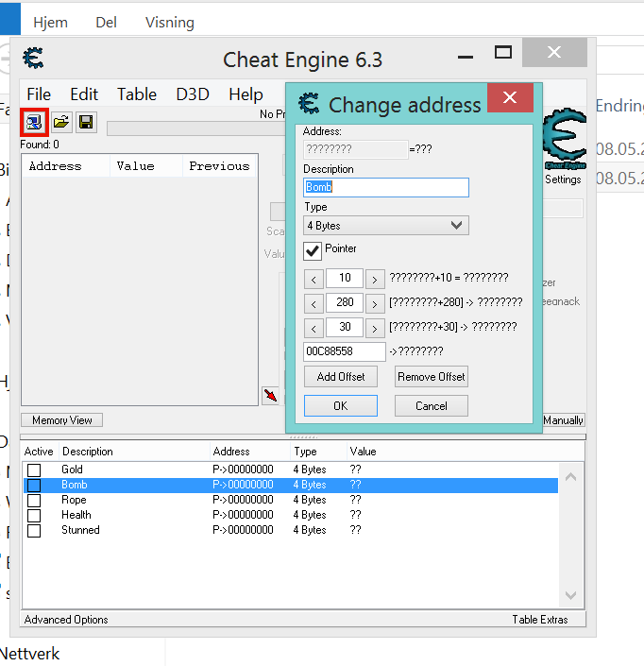This screenshot has height=666, width=644.
Task: Open Advanced Options
Action: tap(66, 620)
